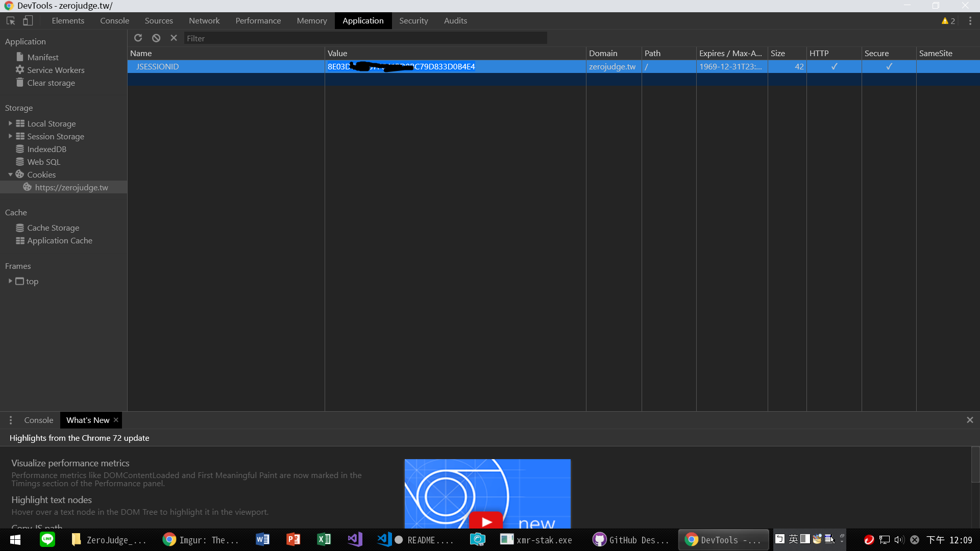Click the Clear cookies icon
The image size is (980, 551).
tap(156, 38)
